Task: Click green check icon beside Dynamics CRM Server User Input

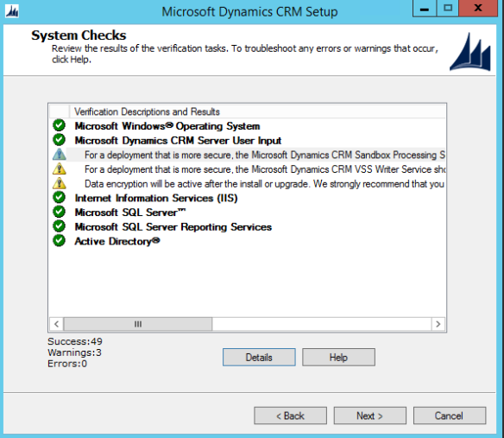Action: coord(60,140)
